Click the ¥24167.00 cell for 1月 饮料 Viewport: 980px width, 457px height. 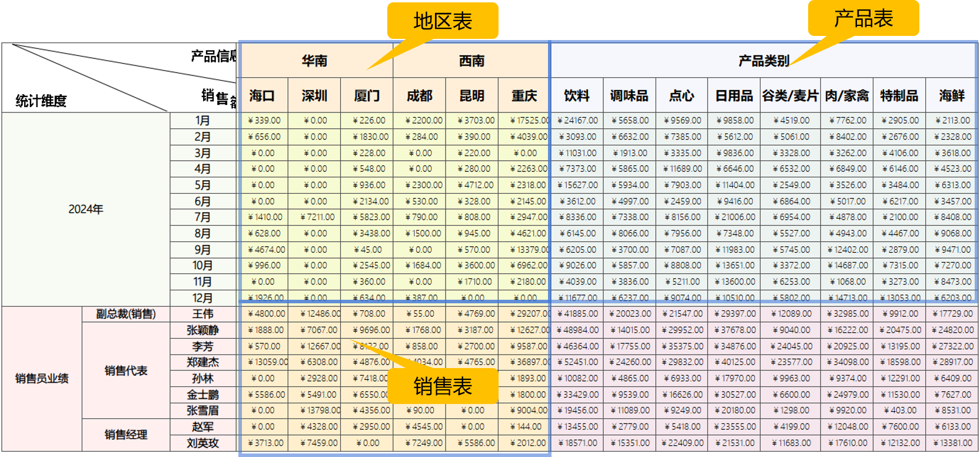577,120
